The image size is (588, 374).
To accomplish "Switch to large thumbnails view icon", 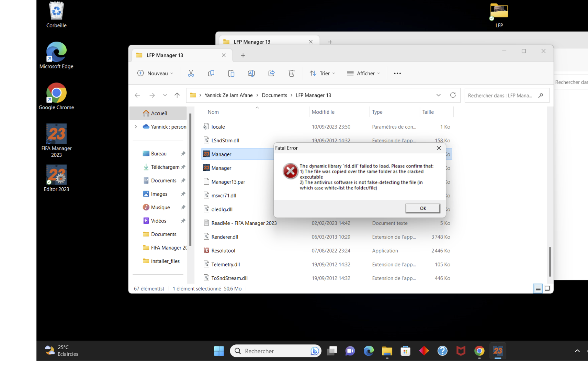I will 547,289.
